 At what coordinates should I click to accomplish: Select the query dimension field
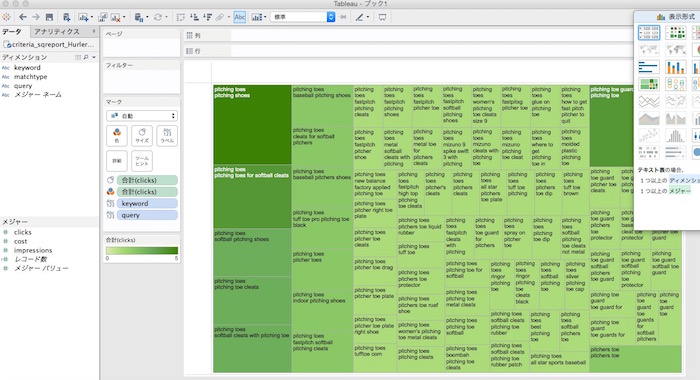[x=23, y=86]
